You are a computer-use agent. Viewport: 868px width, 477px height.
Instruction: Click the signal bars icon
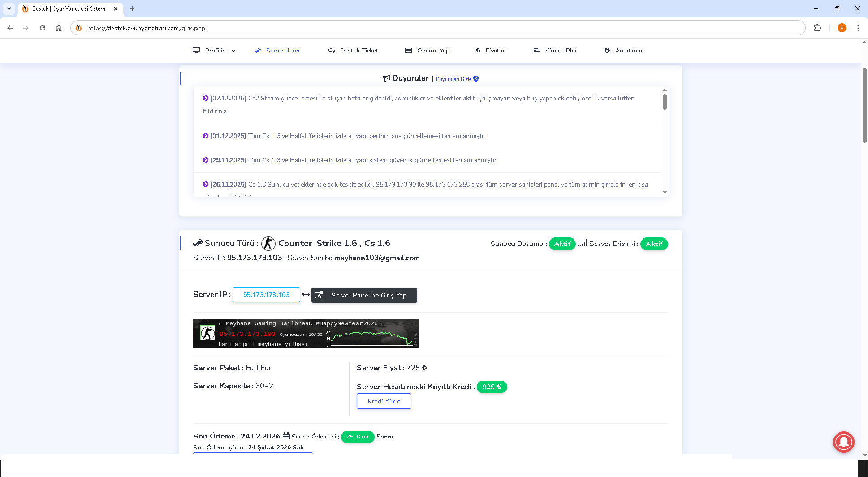tap(583, 243)
